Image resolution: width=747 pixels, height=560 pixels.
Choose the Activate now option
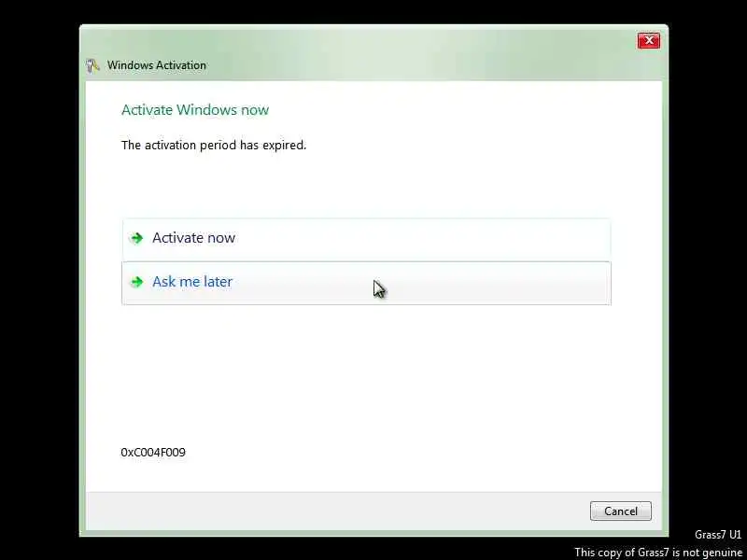[366, 239]
